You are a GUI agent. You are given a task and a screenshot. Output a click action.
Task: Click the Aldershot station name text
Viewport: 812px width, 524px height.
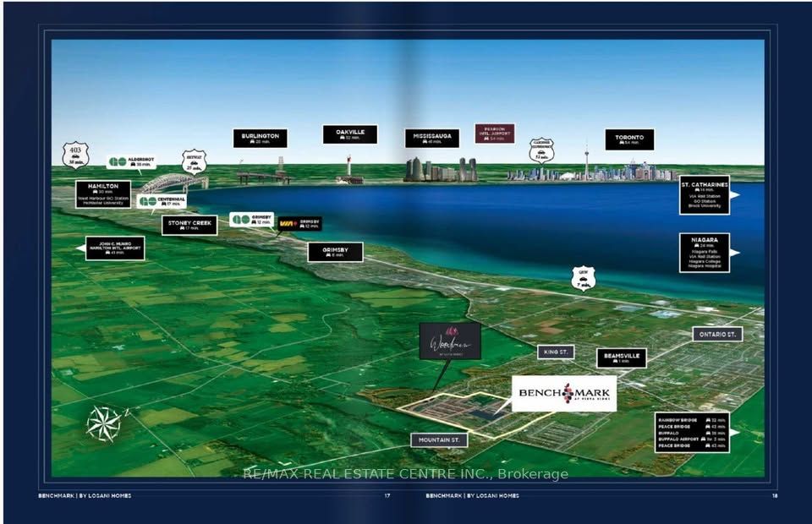(x=141, y=160)
